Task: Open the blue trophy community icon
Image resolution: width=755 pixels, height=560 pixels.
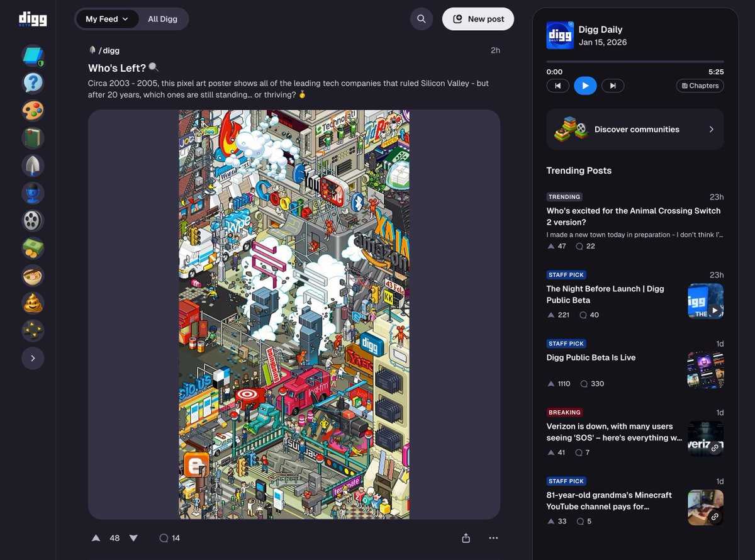Action: point(33,193)
